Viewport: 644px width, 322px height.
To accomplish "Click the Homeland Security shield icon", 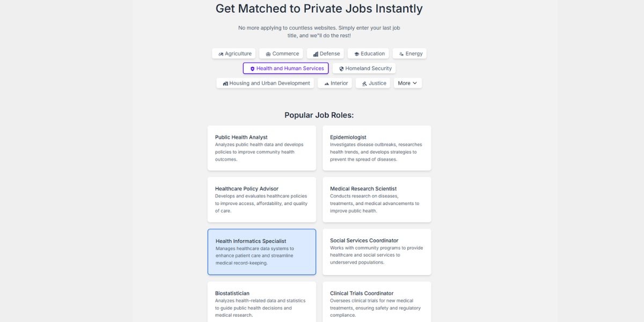I will (x=341, y=69).
